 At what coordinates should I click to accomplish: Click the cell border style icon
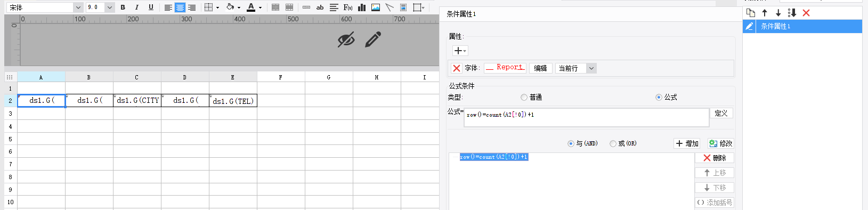pos(209,7)
